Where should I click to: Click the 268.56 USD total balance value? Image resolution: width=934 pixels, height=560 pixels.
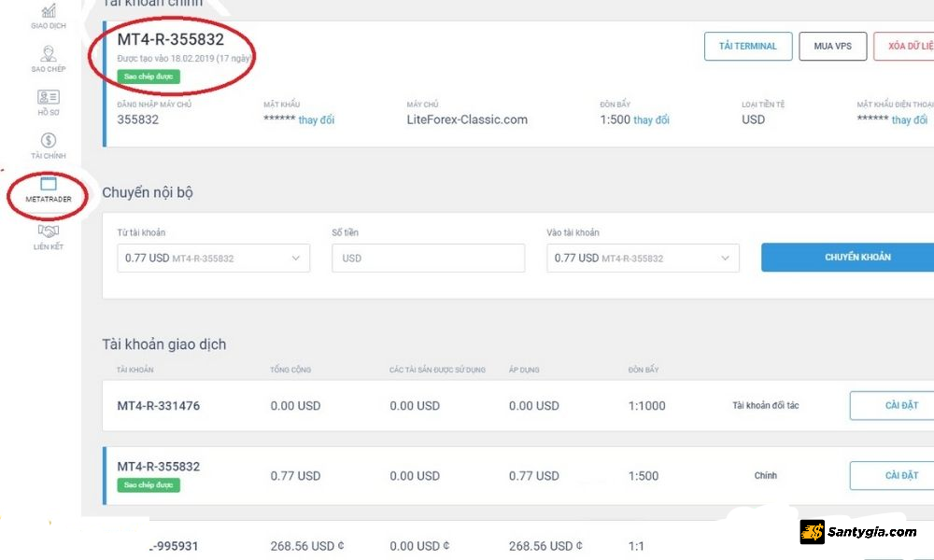click(x=306, y=546)
